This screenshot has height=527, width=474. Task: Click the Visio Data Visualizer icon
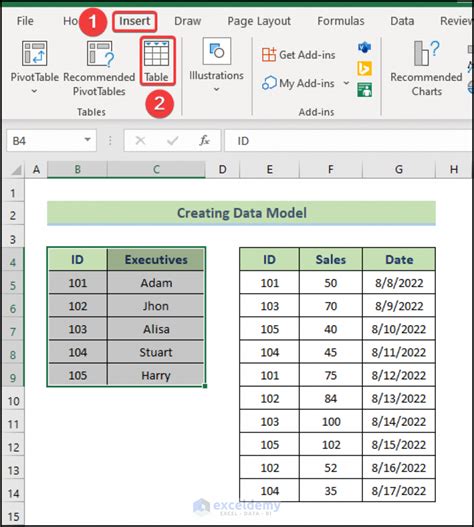(x=364, y=47)
